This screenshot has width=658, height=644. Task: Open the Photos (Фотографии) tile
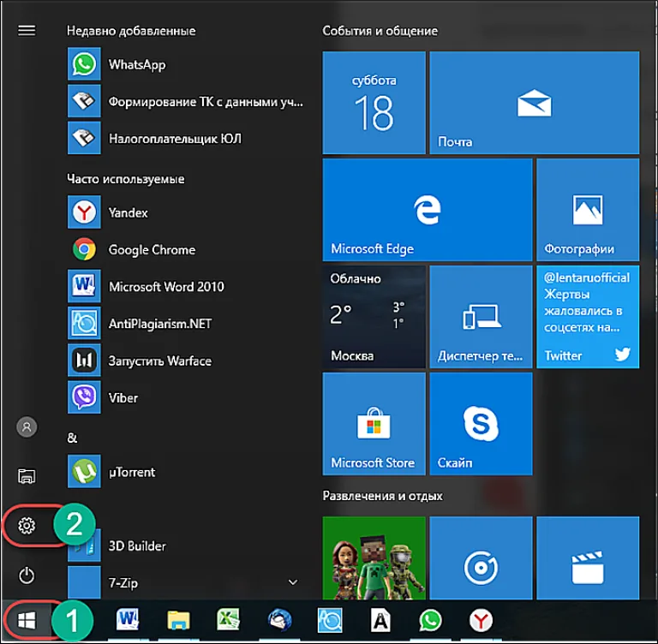click(x=588, y=209)
